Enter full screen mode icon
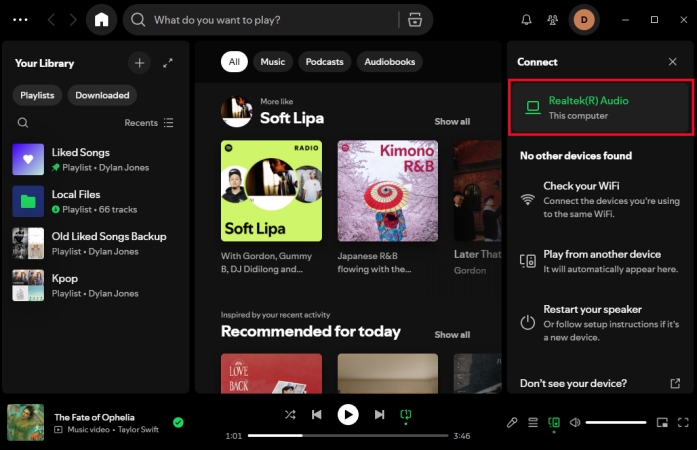 pos(683,422)
